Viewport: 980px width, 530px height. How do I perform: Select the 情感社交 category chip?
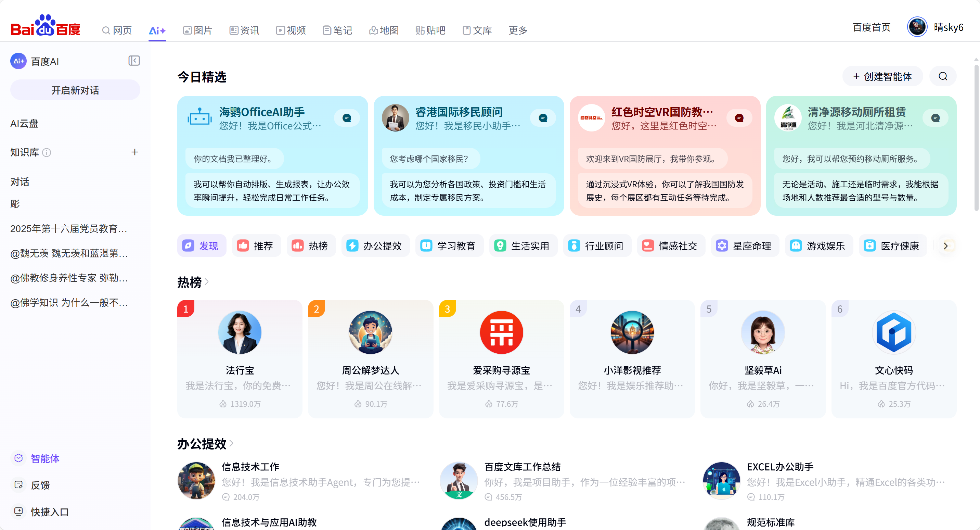[671, 245]
